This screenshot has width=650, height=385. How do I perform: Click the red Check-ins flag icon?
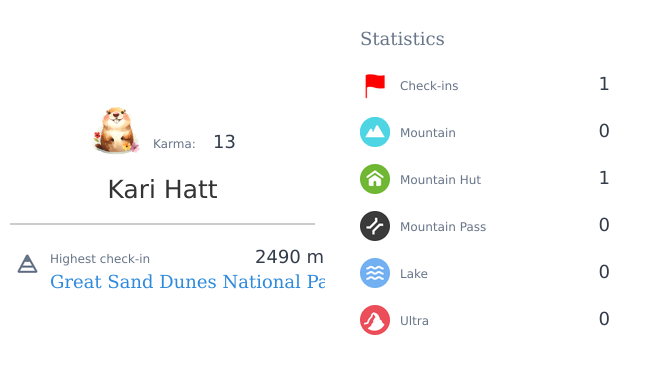click(375, 86)
